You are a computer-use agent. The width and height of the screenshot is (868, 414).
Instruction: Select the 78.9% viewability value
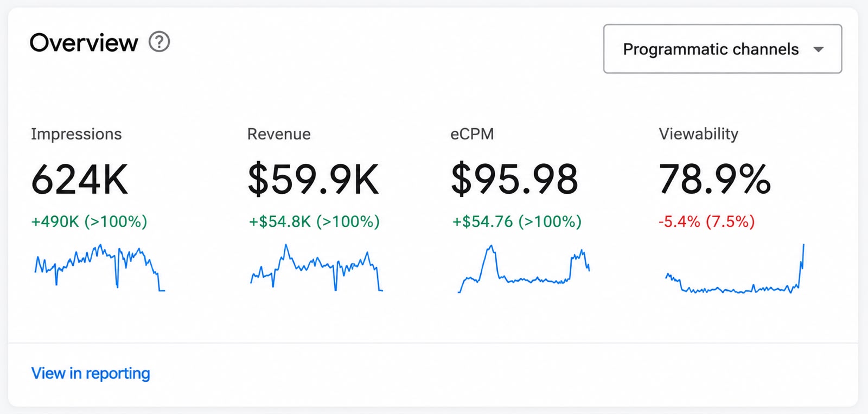pos(714,180)
